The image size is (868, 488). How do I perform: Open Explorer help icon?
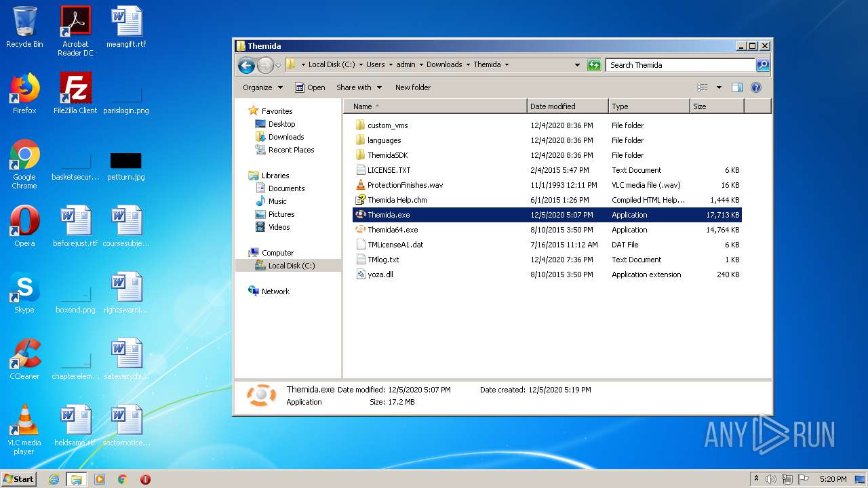(x=756, y=87)
